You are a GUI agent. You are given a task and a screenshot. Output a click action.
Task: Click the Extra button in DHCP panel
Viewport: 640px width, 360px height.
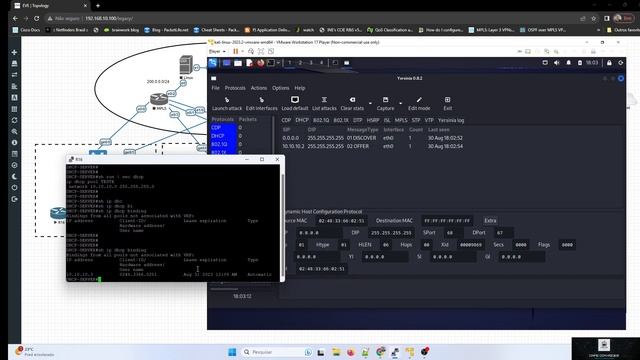(x=490, y=220)
